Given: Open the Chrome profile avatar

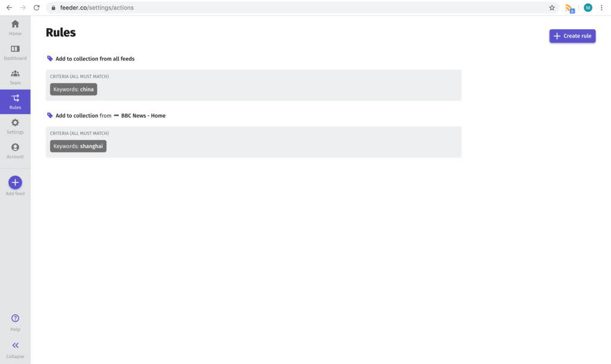Looking at the screenshot, I should point(588,7).
